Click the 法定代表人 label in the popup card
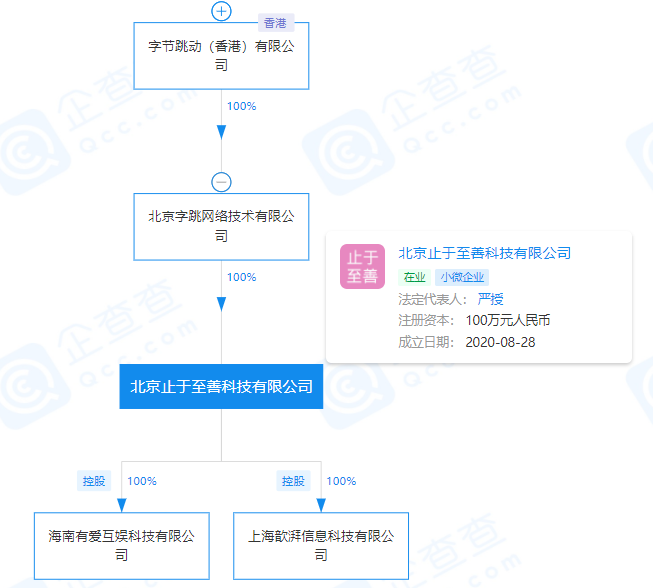The width and height of the screenshot is (653, 588). click(432, 299)
